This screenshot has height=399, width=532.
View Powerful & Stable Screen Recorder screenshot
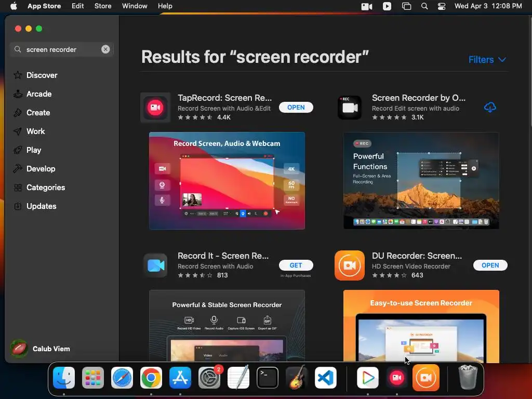(227, 326)
